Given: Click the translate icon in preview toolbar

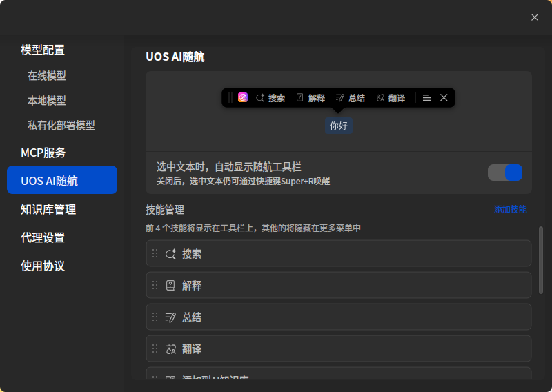Looking at the screenshot, I should [x=380, y=98].
